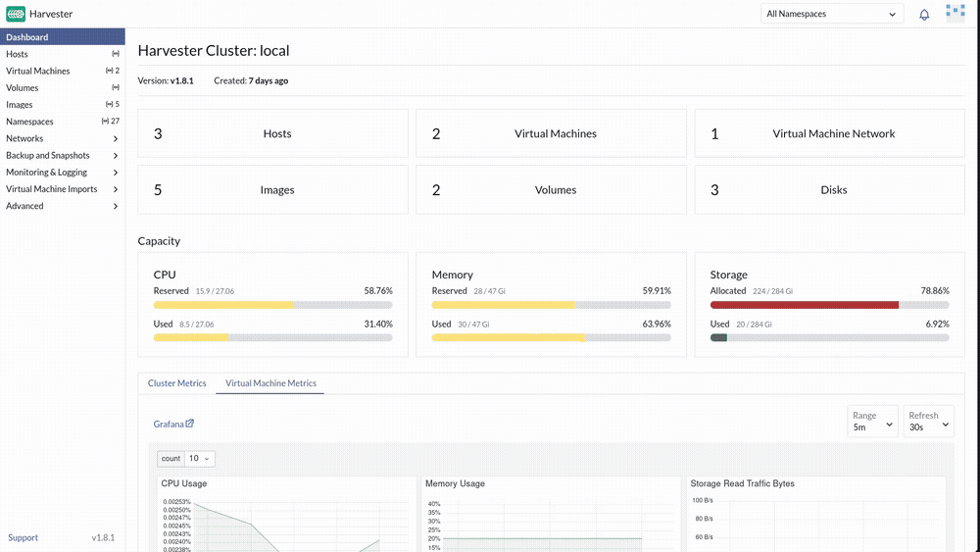Expand the Networks menu chevron
980x552 pixels.
[x=116, y=139]
